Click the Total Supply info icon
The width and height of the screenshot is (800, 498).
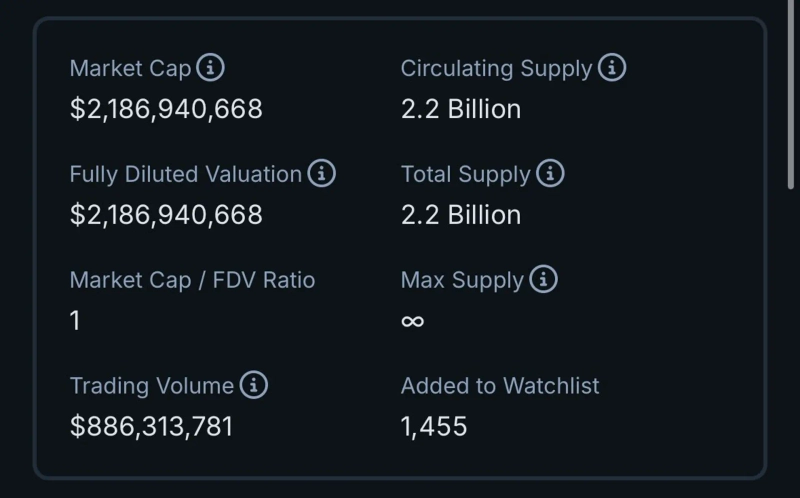click(x=550, y=174)
